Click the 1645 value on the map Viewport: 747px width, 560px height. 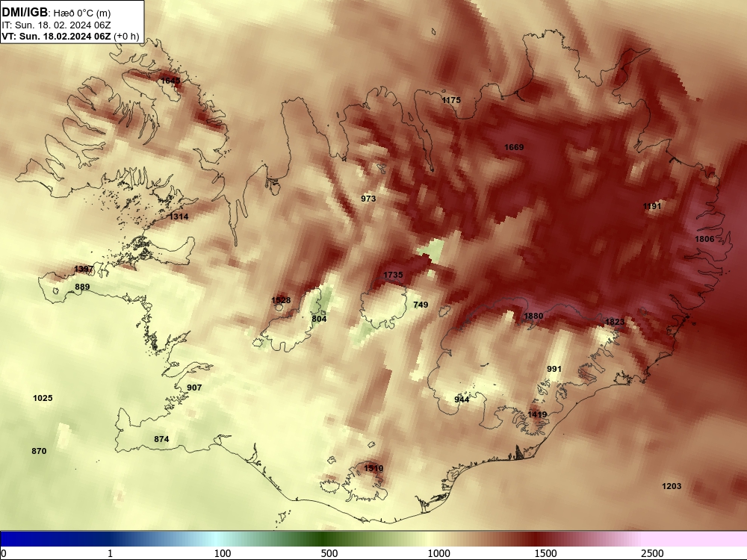[170, 81]
